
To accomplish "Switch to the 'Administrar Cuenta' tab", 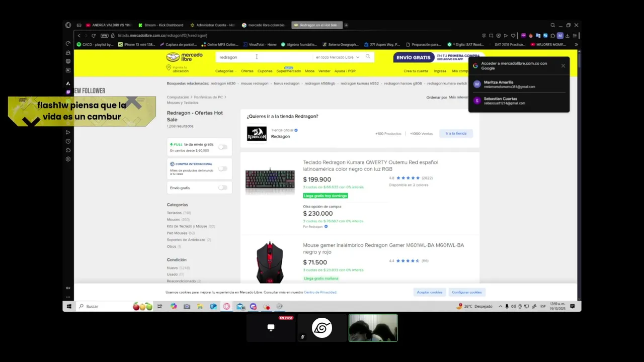I will coord(212,25).
